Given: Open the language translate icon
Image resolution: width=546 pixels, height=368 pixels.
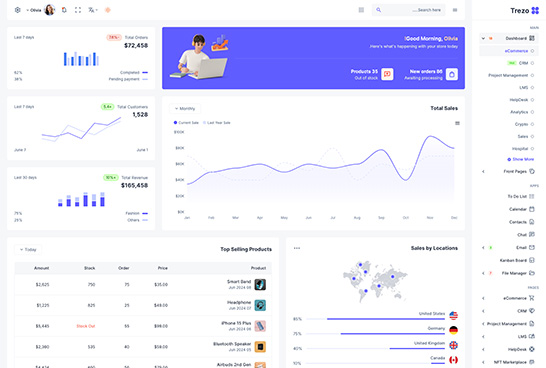Looking at the screenshot, I should (92, 10).
